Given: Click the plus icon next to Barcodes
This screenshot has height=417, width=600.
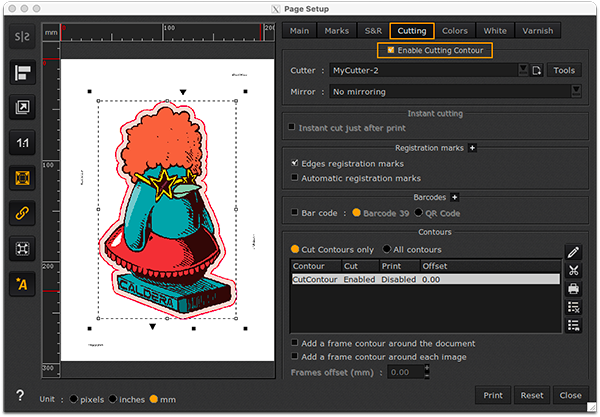Looking at the screenshot, I should (454, 197).
